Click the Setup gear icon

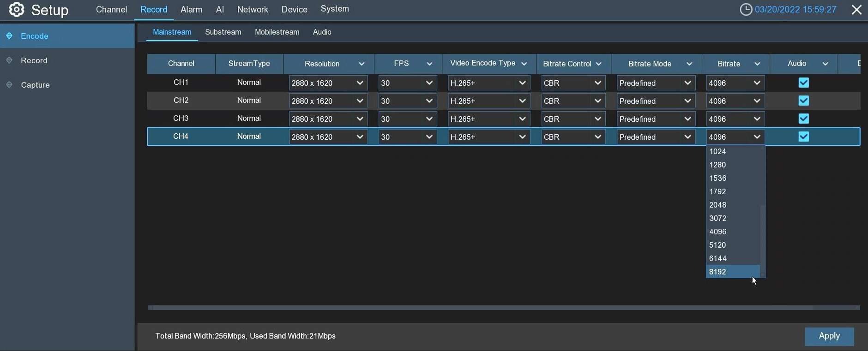(x=17, y=9)
